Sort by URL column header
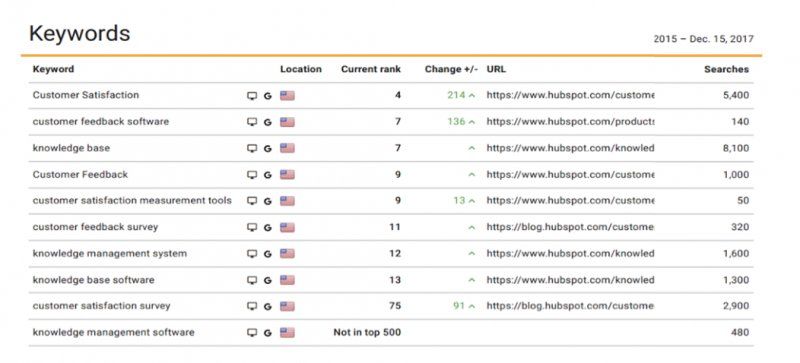This screenshot has height=363, width=800. point(496,69)
